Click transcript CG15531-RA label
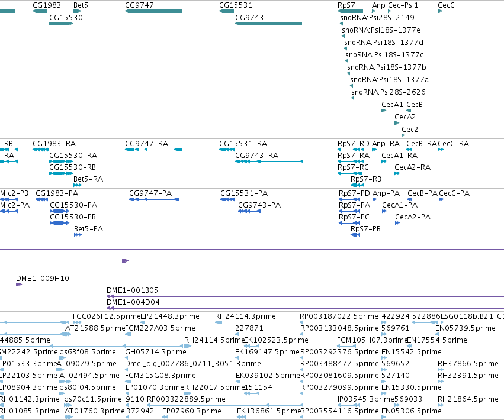504x420 pixels. tap(243, 144)
